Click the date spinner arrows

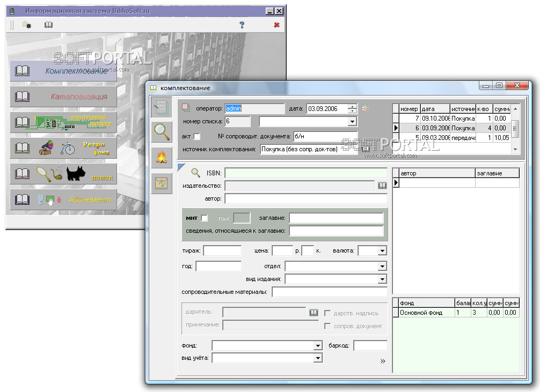tap(352, 109)
